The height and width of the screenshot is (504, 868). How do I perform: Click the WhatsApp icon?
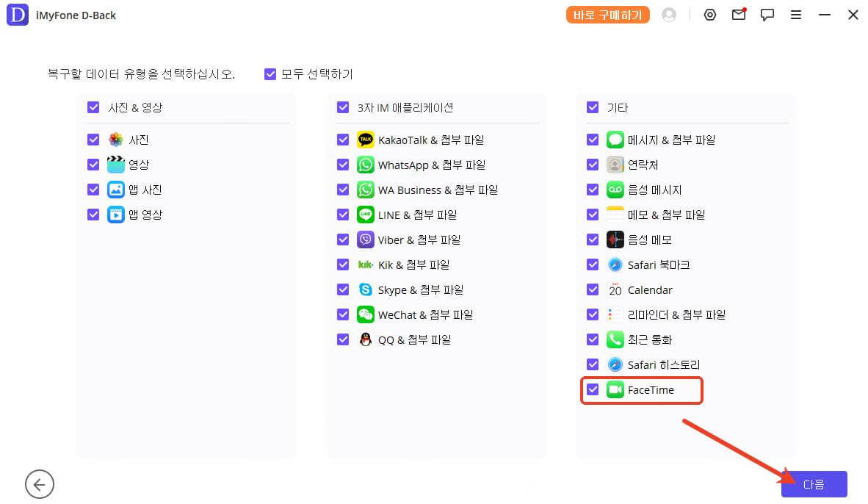click(366, 165)
